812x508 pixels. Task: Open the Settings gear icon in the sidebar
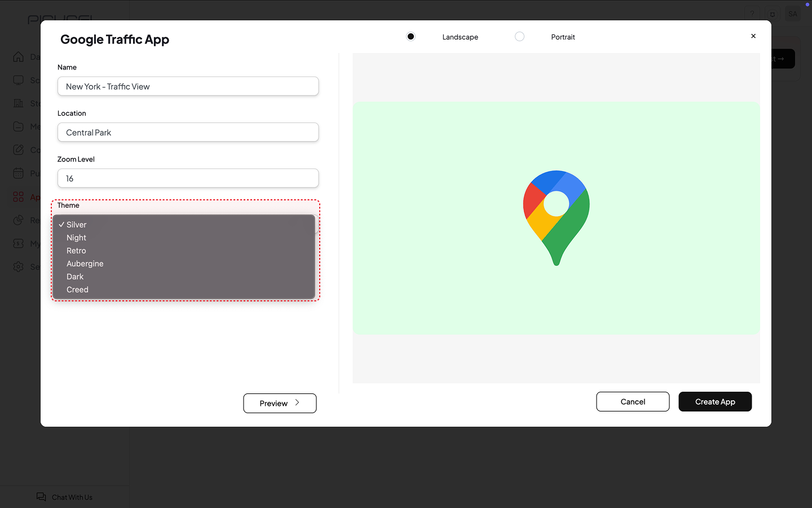click(19, 266)
